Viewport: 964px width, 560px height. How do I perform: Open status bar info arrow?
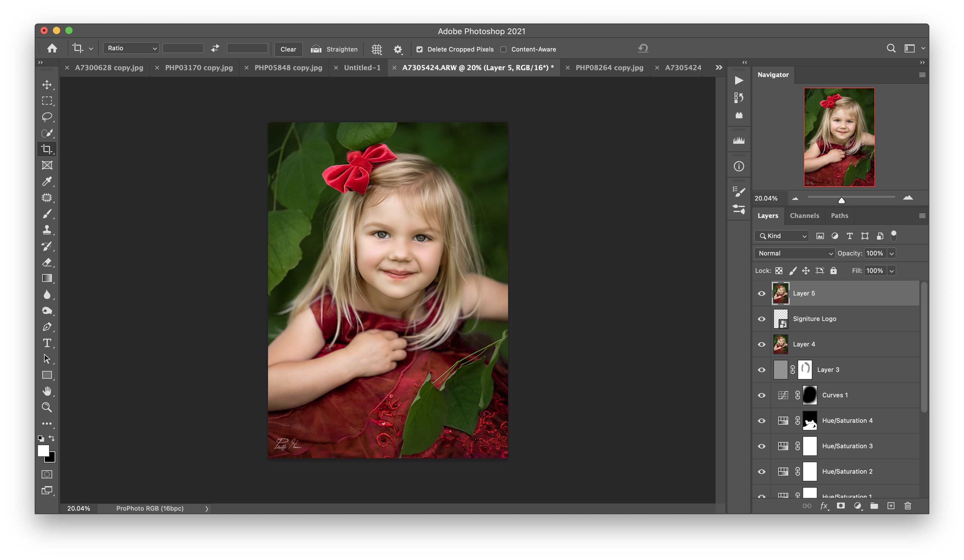click(x=207, y=508)
